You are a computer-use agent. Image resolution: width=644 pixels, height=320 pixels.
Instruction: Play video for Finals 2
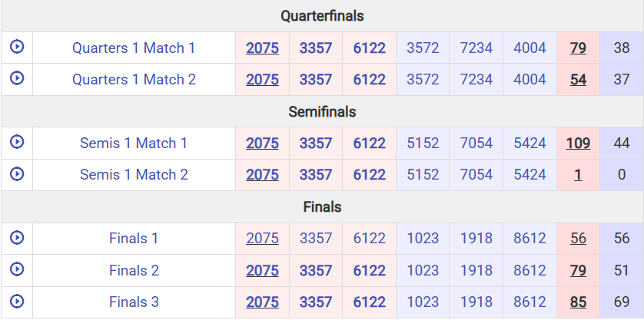click(17, 269)
